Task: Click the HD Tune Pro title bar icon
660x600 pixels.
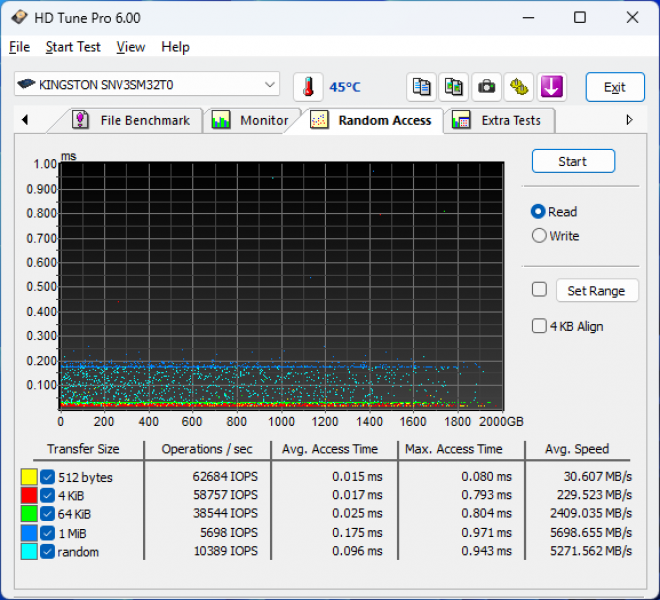Action: pyautogui.click(x=20, y=18)
